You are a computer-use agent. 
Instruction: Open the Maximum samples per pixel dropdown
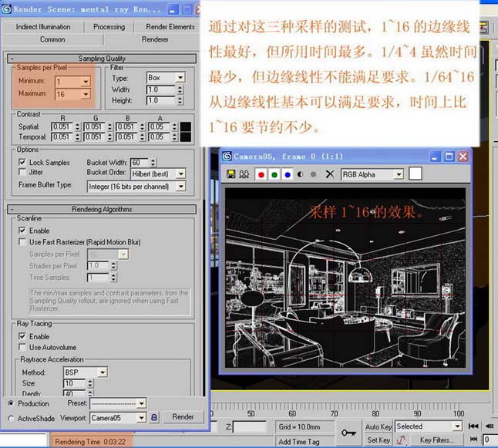click(86, 94)
